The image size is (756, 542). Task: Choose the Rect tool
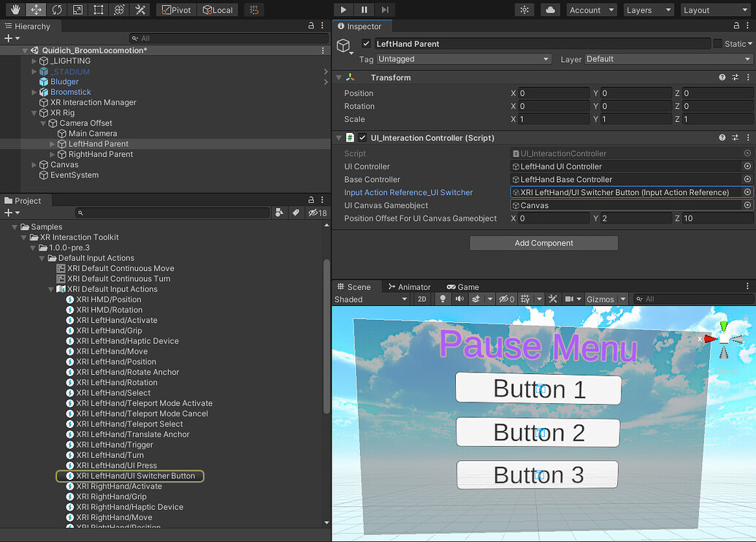97,9
